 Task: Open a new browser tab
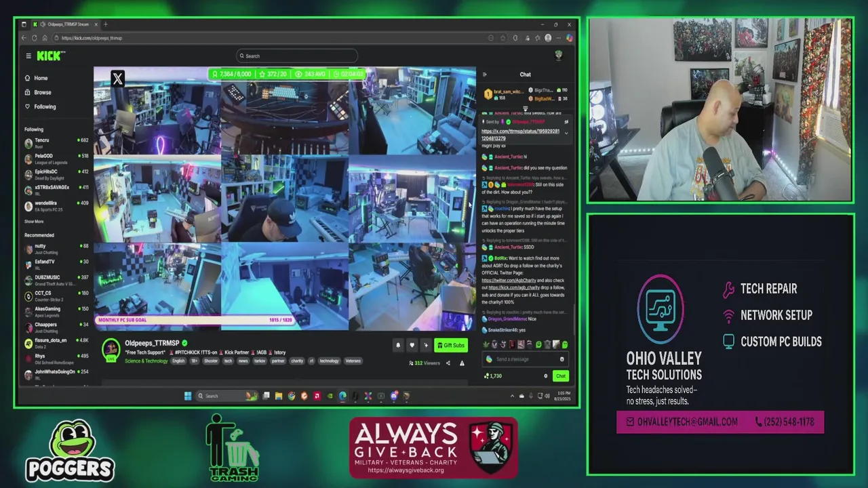tap(105, 24)
